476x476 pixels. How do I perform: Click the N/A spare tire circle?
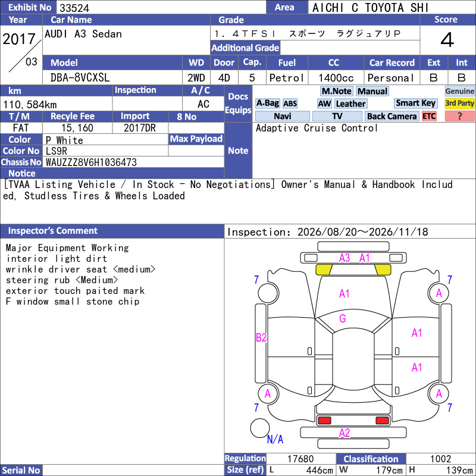260,428
